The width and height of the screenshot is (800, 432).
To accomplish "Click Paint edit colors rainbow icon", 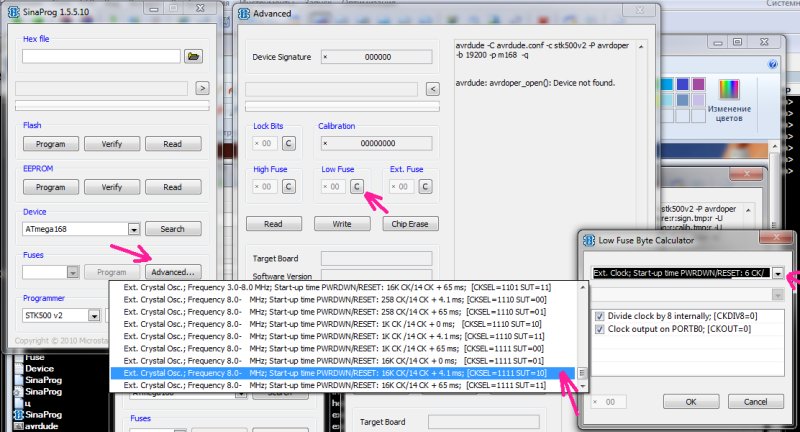I will (x=729, y=90).
